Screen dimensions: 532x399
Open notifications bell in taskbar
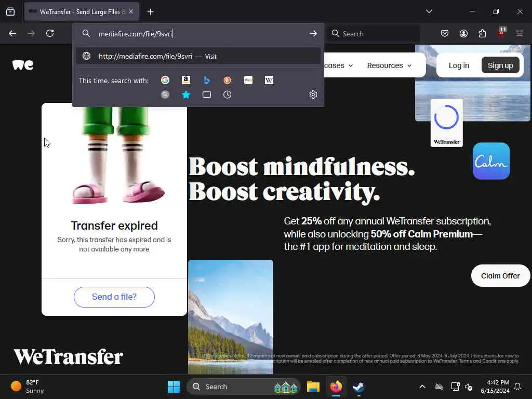pyautogui.click(x=518, y=387)
